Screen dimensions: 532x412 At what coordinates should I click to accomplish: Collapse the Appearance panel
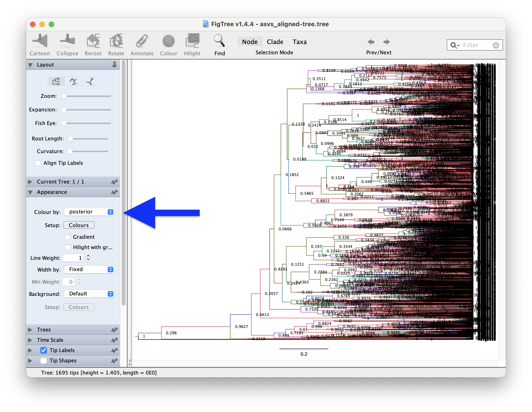[x=30, y=192]
